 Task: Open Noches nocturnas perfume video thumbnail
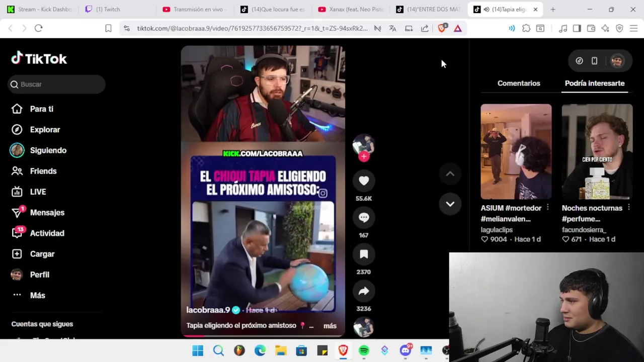coord(597,152)
